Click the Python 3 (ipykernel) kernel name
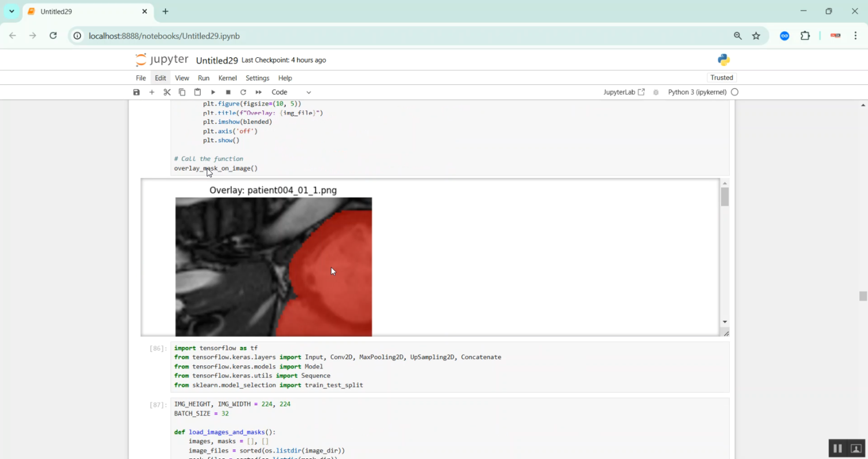The width and height of the screenshot is (868, 459). [697, 92]
